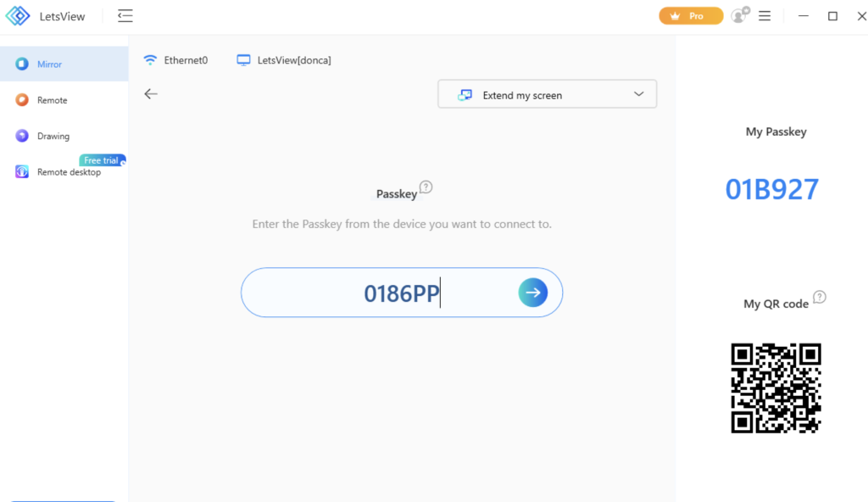Go back using the left arrow
The height and width of the screenshot is (502, 868).
(x=151, y=94)
